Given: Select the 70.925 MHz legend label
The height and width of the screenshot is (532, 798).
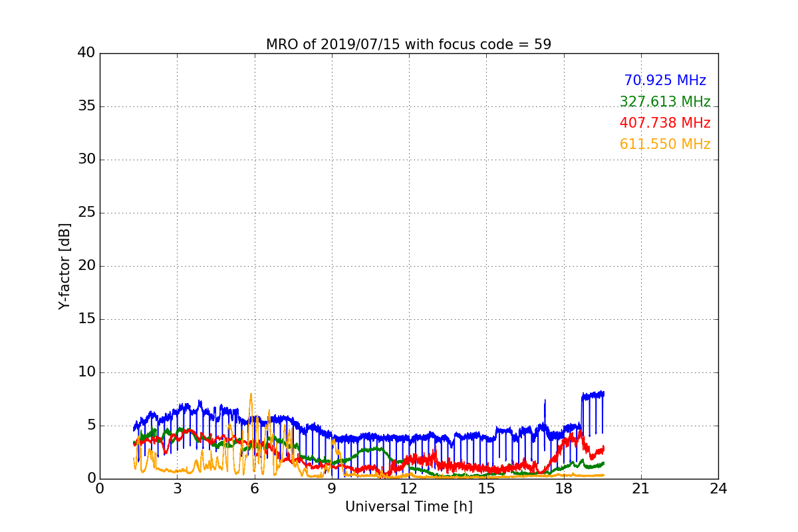Looking at the screenshot, I should click(665, 80).
